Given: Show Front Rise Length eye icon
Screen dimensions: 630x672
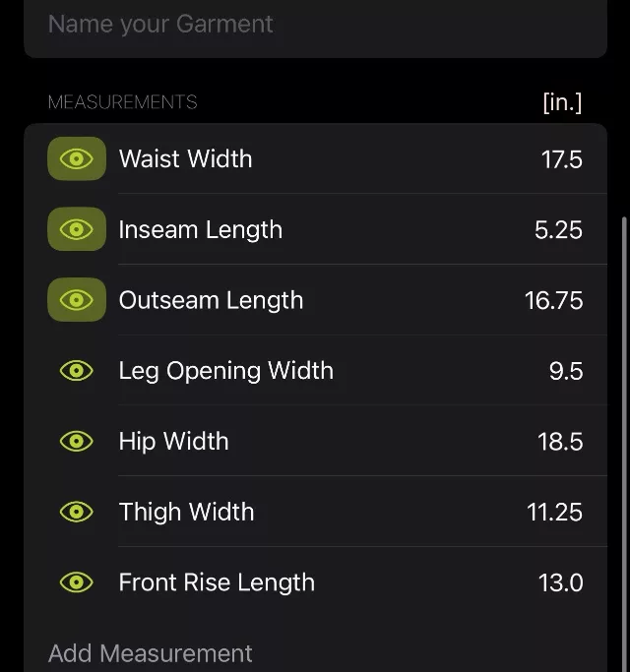Looking at the screenshot, I should (77, 582).
